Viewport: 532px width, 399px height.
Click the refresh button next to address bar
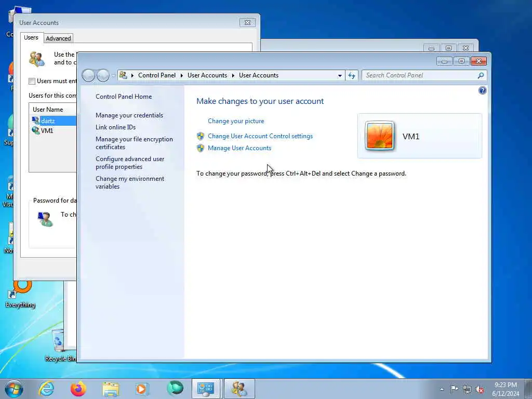352,75
